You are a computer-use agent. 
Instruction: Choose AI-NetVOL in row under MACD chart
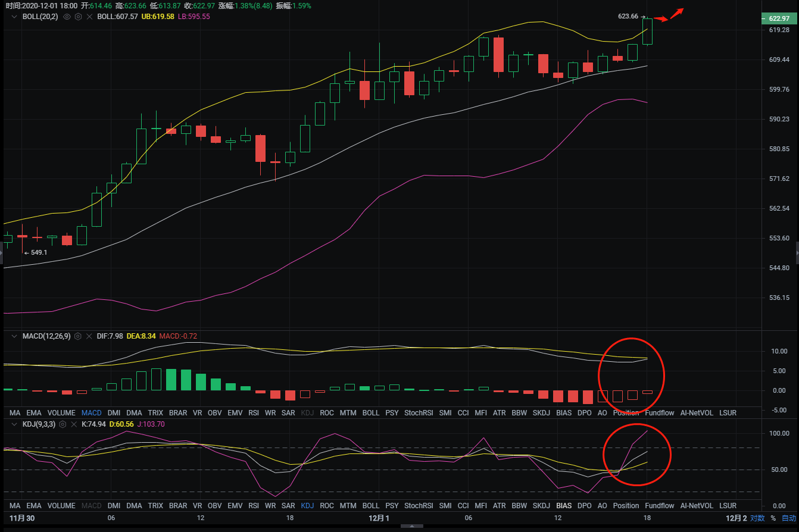(697, 412)
